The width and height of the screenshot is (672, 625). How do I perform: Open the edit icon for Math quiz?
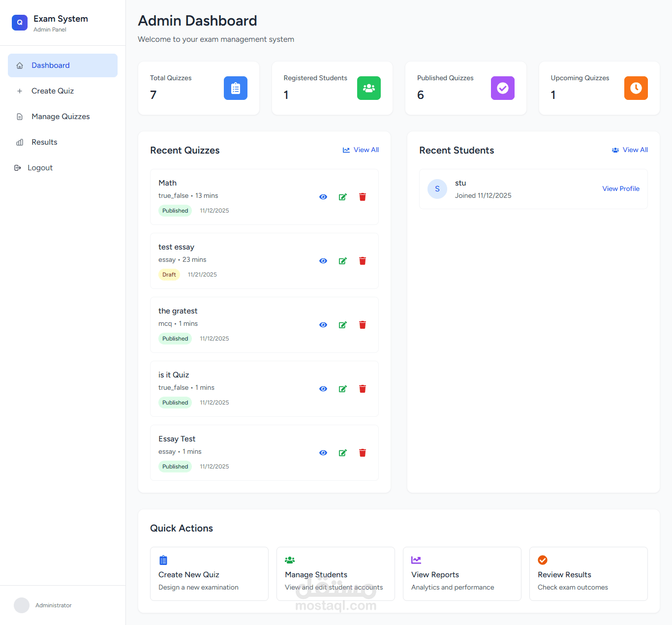pos(342,196)
